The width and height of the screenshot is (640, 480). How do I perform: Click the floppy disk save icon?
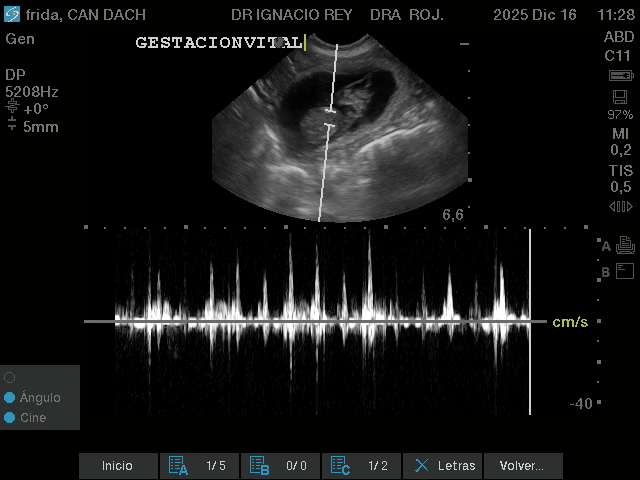coord(620,97)
